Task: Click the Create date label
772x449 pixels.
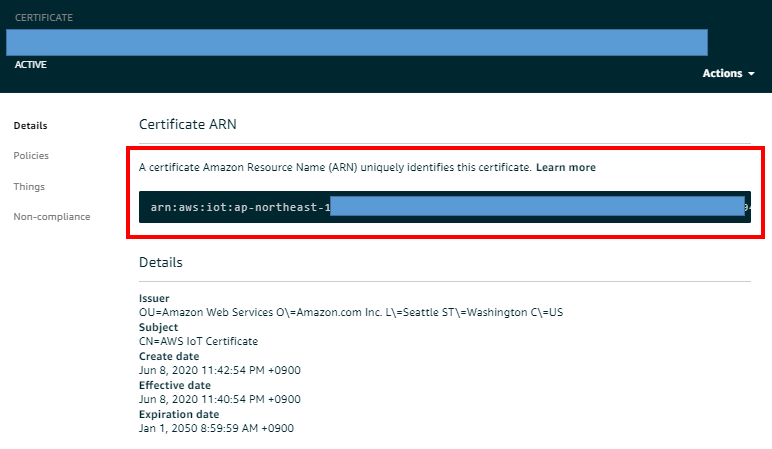Action: coord(169,356)
